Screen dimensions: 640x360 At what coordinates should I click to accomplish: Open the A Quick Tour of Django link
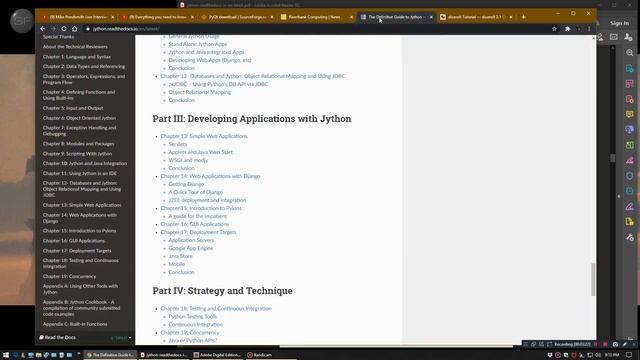click(x=196, y=192)
